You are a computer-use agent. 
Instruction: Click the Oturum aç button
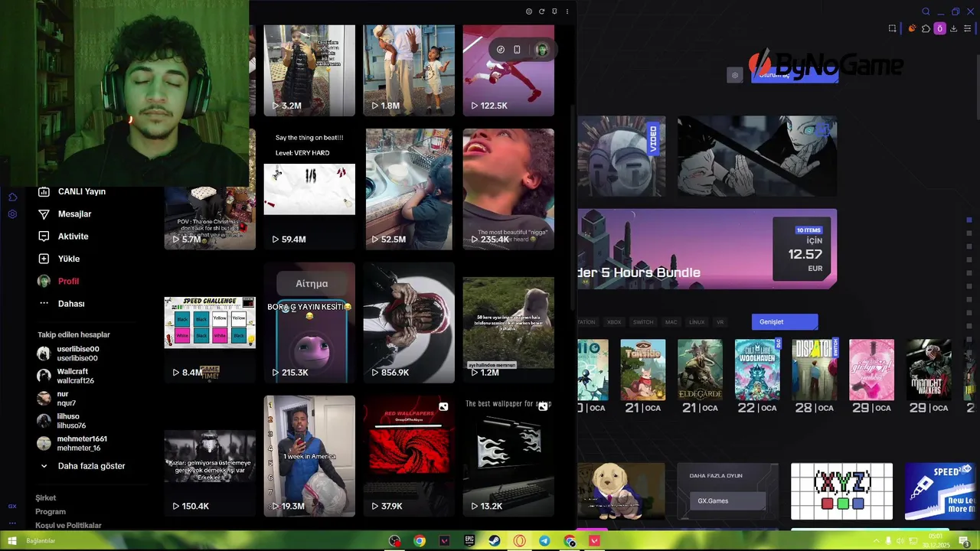[x=795, y=75]
